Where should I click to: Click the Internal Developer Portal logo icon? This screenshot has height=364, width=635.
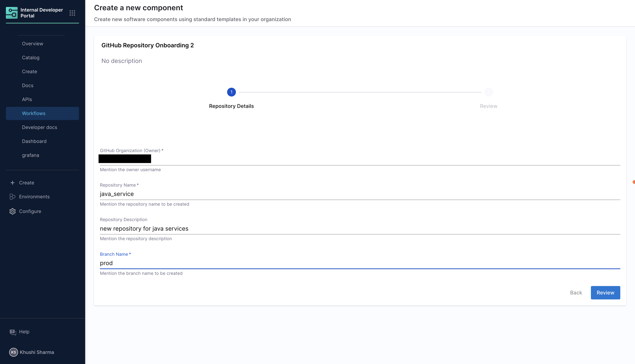coord(12,13)
